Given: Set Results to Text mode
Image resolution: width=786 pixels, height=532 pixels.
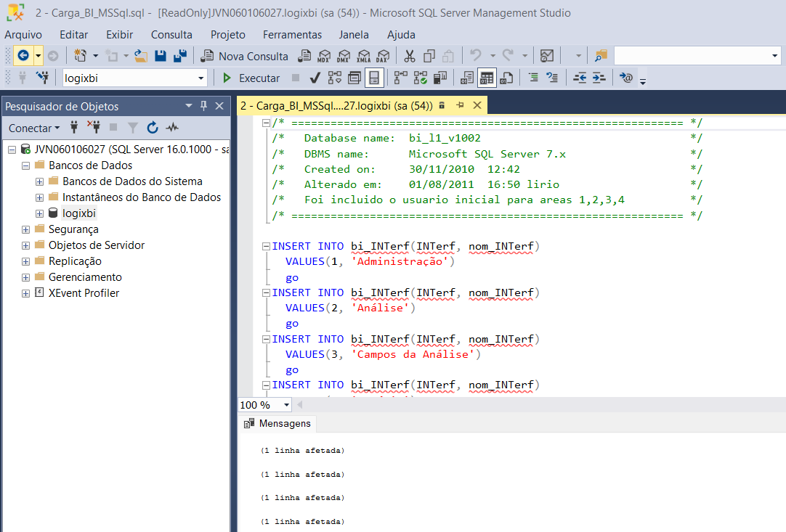Looking at the screenshot, I should pos(466,78).
